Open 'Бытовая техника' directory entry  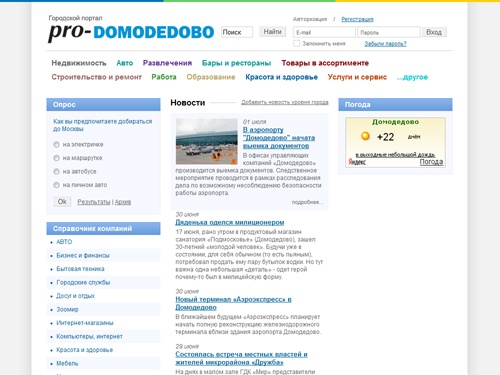80,269
